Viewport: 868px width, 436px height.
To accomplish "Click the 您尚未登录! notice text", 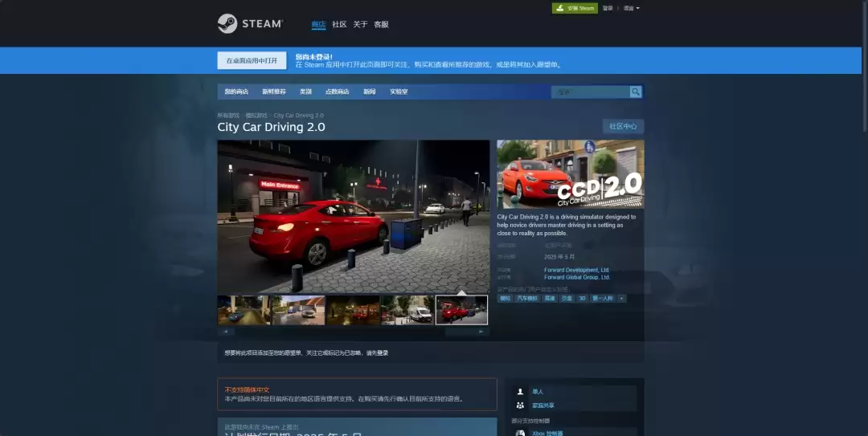I will coord(314,56).
